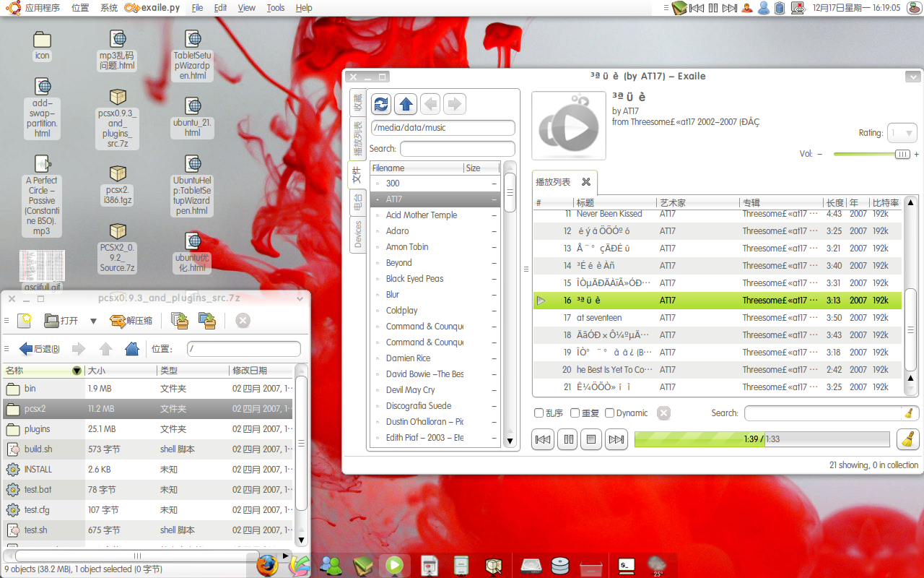The width and height of the screenshot is (924, 578).
Task: Click 名称 column sort arrow
Action: coord(77,371)
